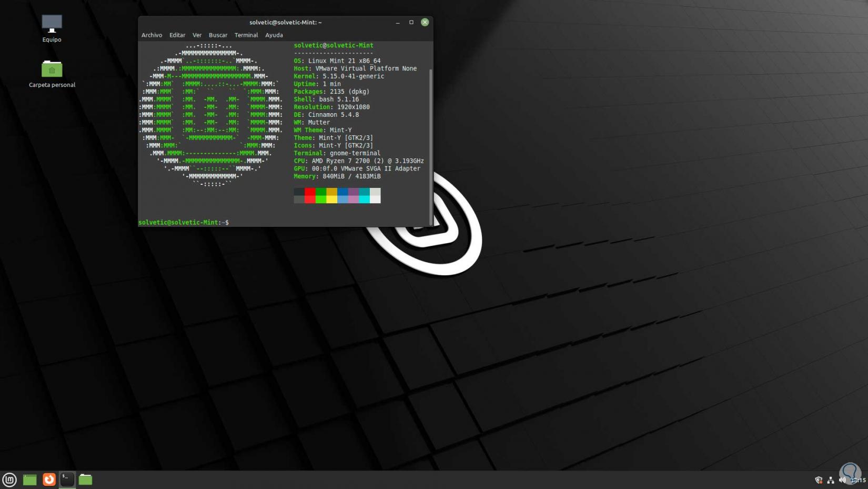Image resolution: width=868 pixels, height=489 pixels.
Task: Open the Buscar menu
Action: [x=218, y=35]
